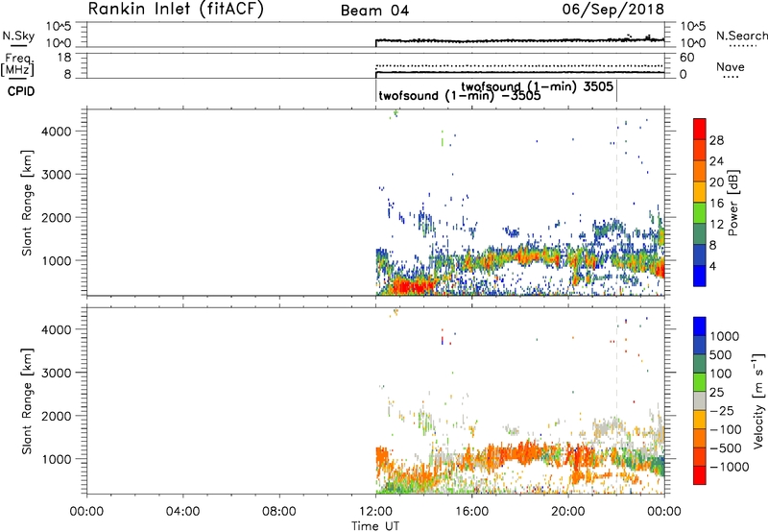Click the "-25" tick on the Velocity colorbar

click(x=722, y=410)
